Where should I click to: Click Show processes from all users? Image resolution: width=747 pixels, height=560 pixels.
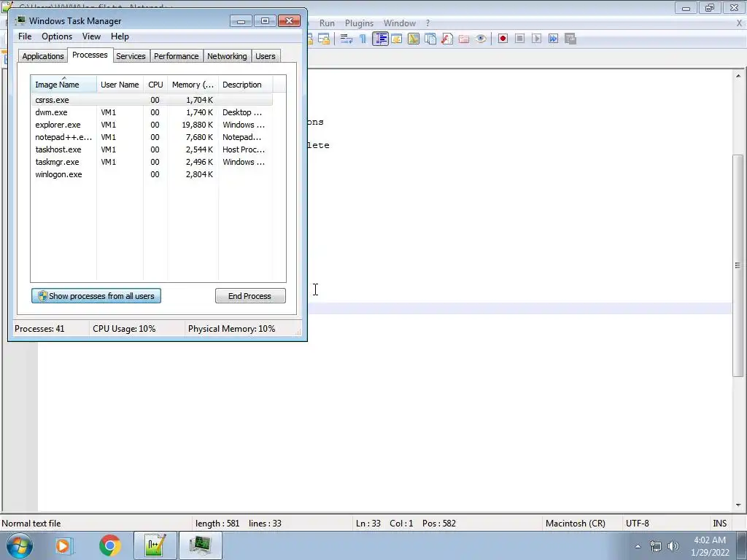96,296
